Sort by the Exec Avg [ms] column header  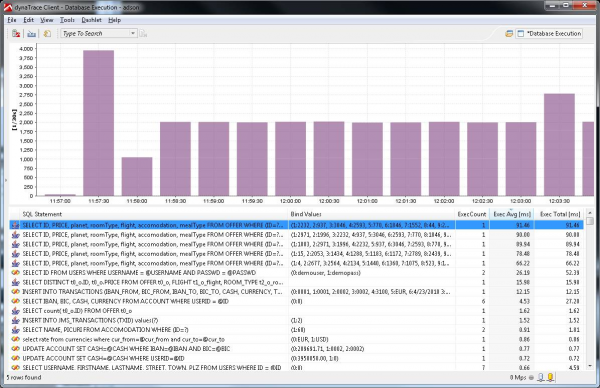[x=512, y=214]
